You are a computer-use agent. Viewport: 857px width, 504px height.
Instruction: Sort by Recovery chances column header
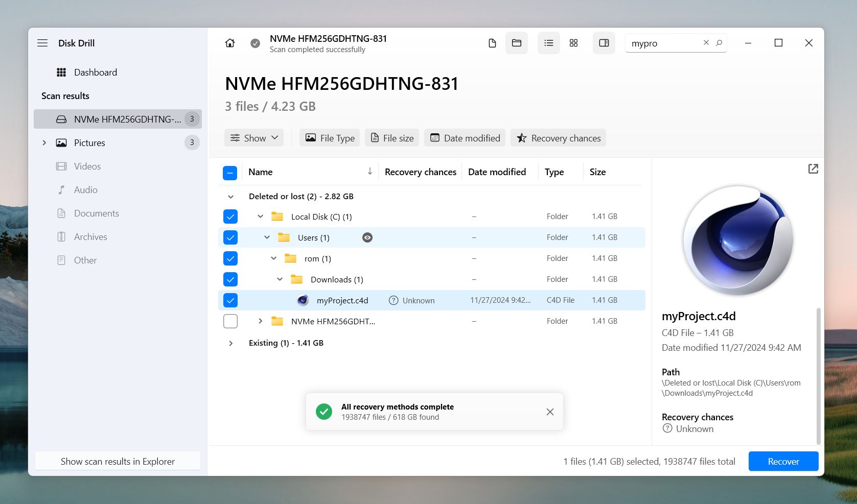[x=420, y=172]
